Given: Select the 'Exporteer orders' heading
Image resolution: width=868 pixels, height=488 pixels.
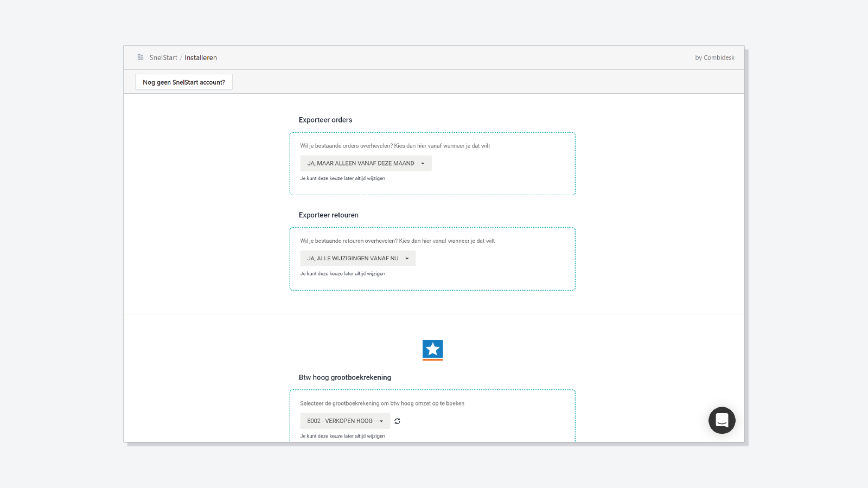Looking at the screenshot, I should pyautogui.click(x=325, y=120).
